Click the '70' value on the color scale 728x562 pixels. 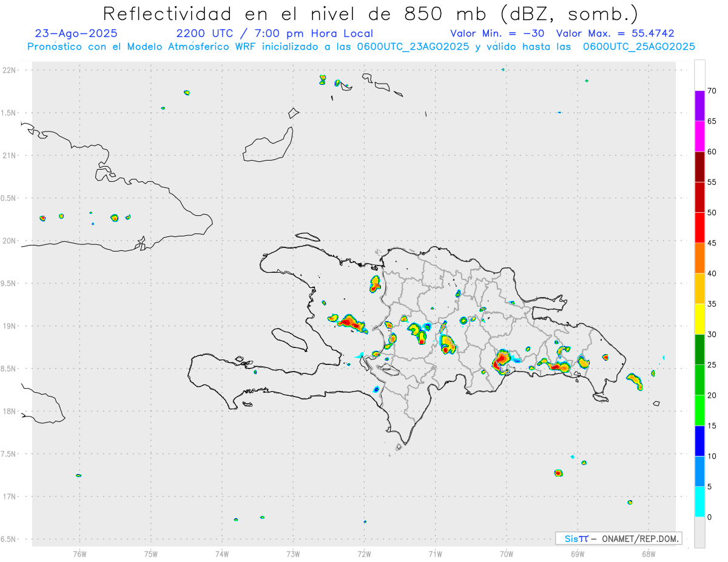712,91
